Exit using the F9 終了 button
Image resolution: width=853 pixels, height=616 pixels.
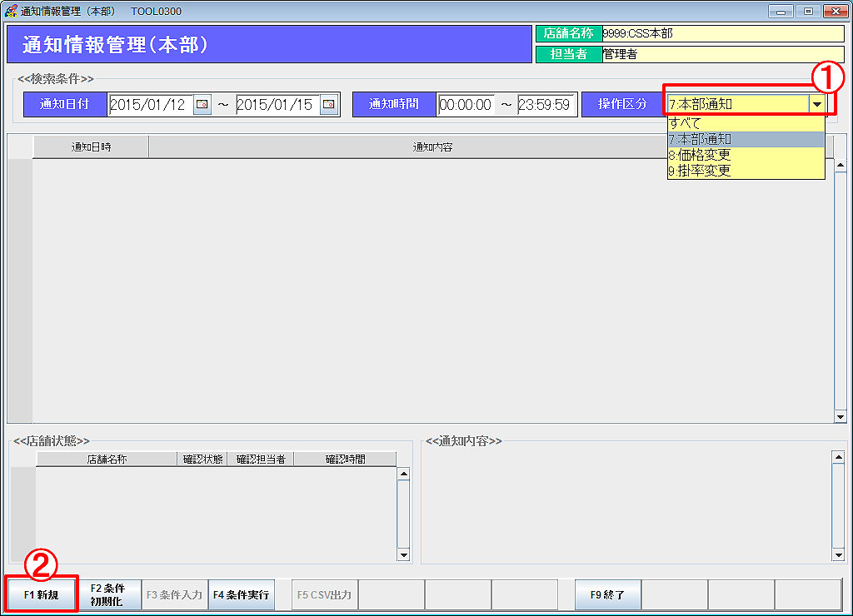pyautogui.click(x=607, y=595)
